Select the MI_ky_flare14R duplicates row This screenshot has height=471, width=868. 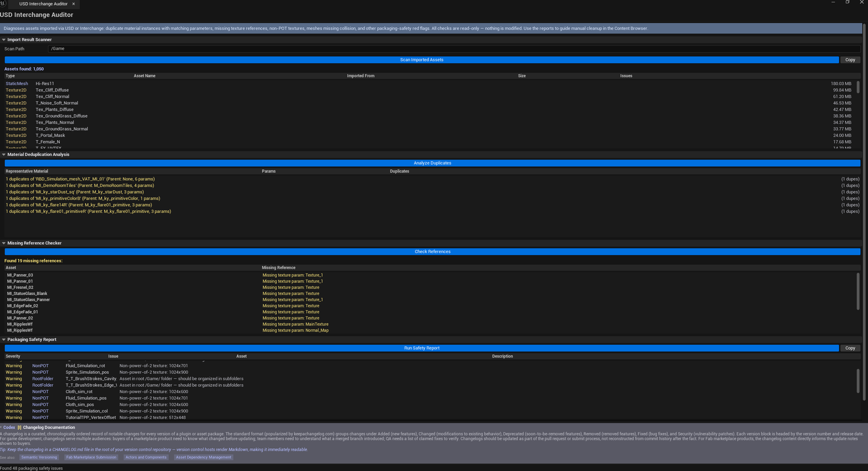(432, 205)
